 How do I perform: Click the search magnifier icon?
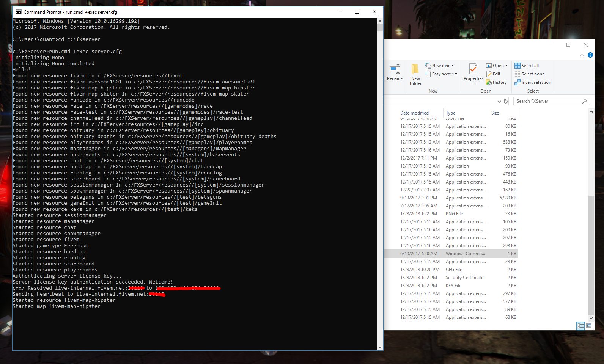click(584, 101)
